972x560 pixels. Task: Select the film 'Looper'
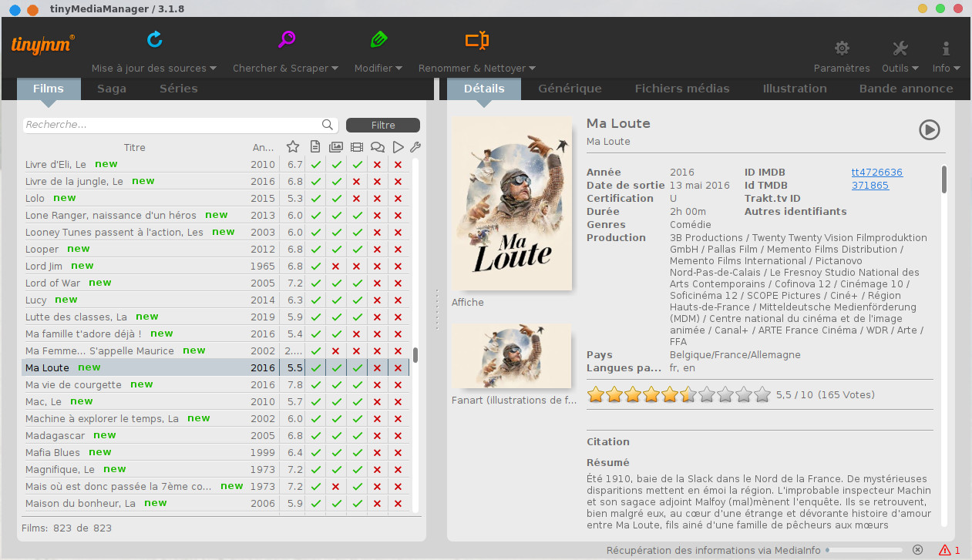216,249
